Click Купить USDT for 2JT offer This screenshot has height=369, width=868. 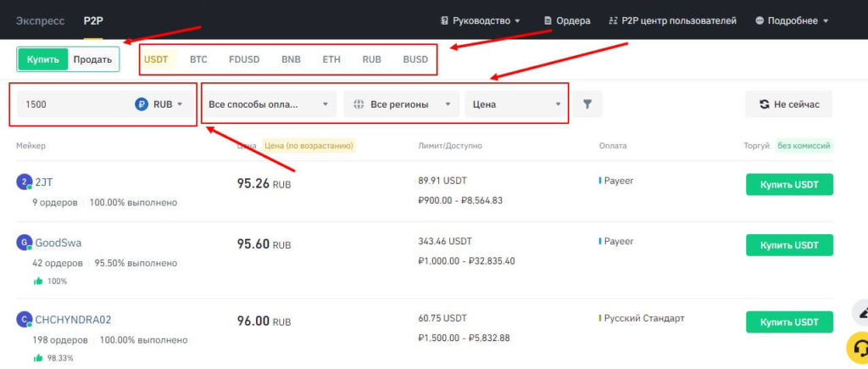pyautogui.click(x=788, y=184)
